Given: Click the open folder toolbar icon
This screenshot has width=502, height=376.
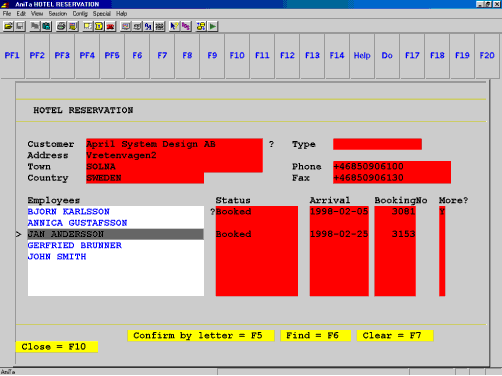Looking at the screenshot, I should click(x=8, y=26).
